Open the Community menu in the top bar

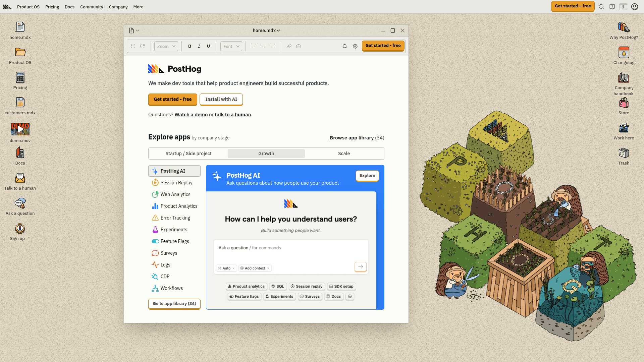tap(92, 7)
